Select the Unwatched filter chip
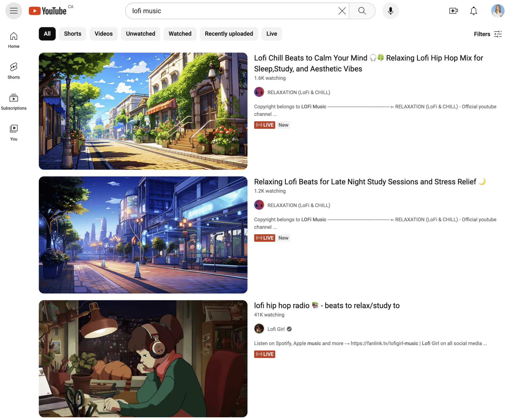 pyautogui.click(x=140, y=34)
